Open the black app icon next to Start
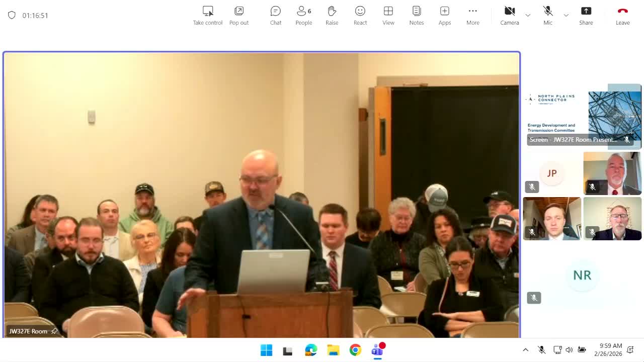 (x=288, y=350)
